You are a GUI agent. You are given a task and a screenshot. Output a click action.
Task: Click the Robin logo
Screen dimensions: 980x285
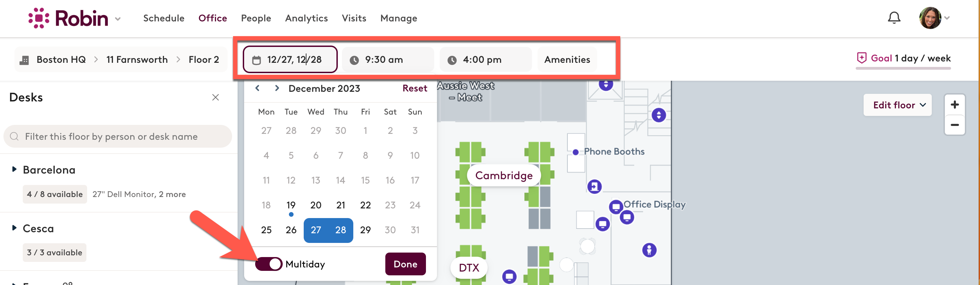pos(69,18)
